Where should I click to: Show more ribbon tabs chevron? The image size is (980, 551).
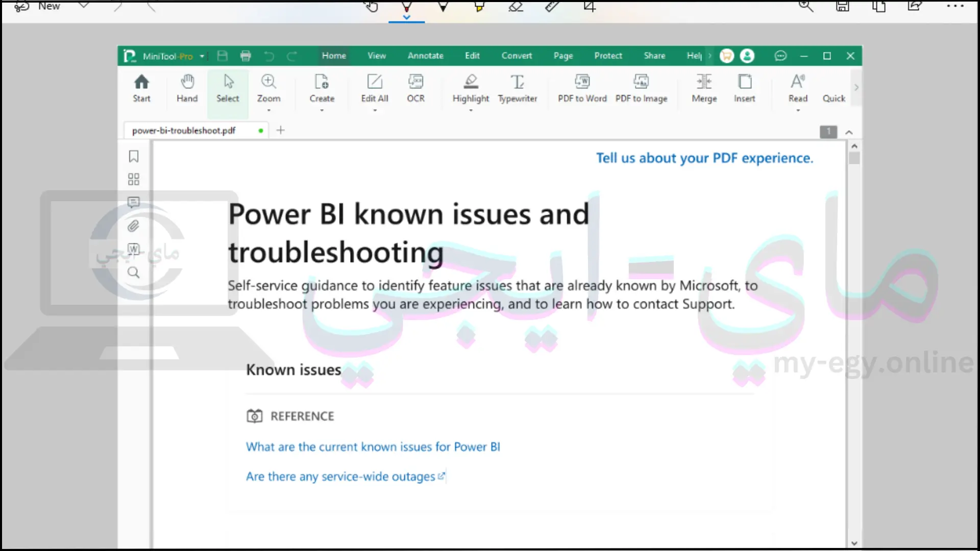pyautogui.click(x=709, y=56)
